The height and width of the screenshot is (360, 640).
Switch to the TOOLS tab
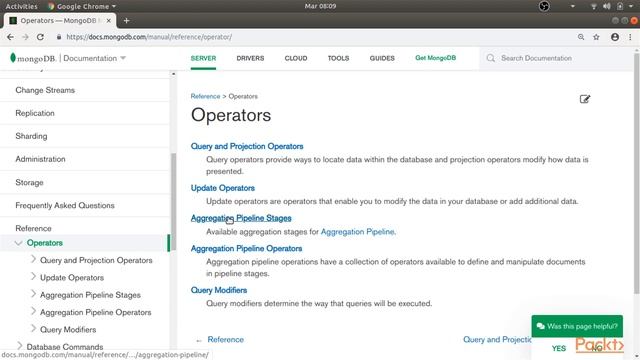click(x=338, y=58)
